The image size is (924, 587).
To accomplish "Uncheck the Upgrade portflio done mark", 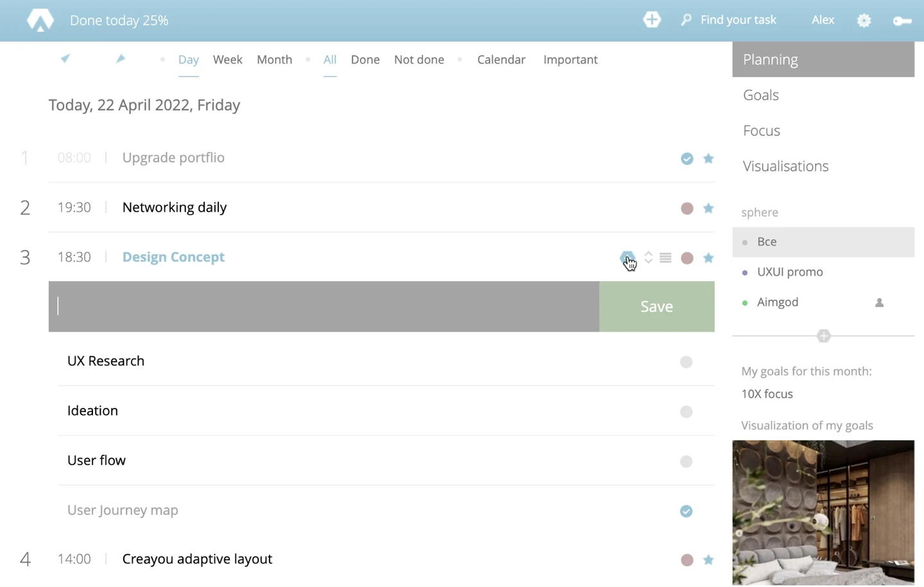I will (x=687, y=158).
